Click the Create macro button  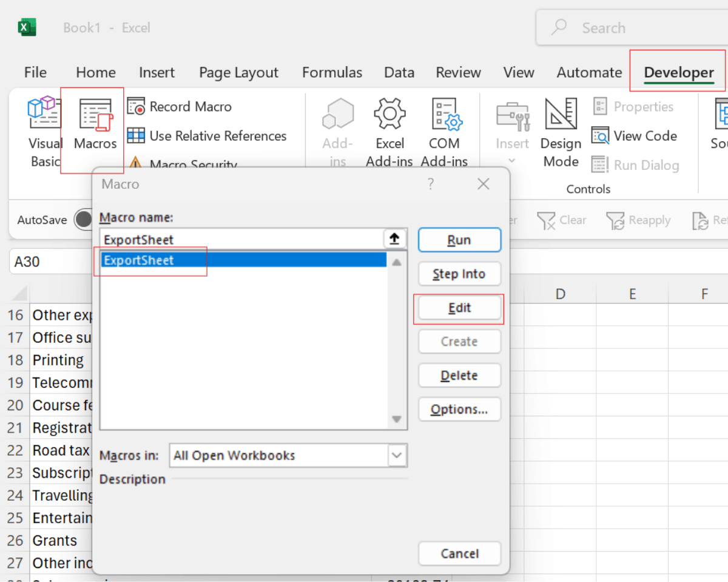pyautogui.click(x=459, y=342)
